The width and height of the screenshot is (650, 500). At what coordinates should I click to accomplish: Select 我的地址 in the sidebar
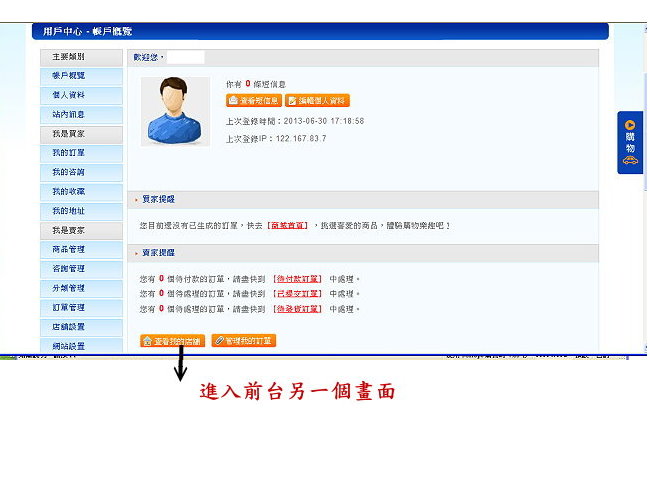click(69, 211)
